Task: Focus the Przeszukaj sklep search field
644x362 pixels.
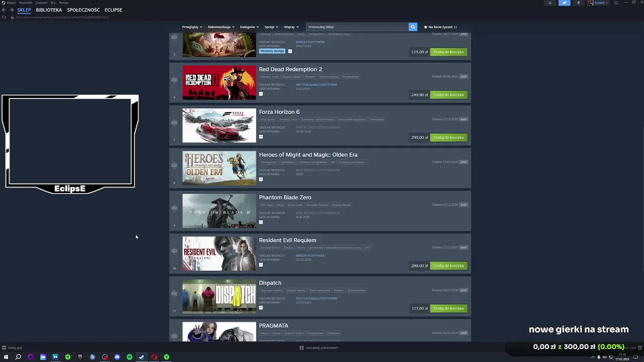Action: coord(357,27)
